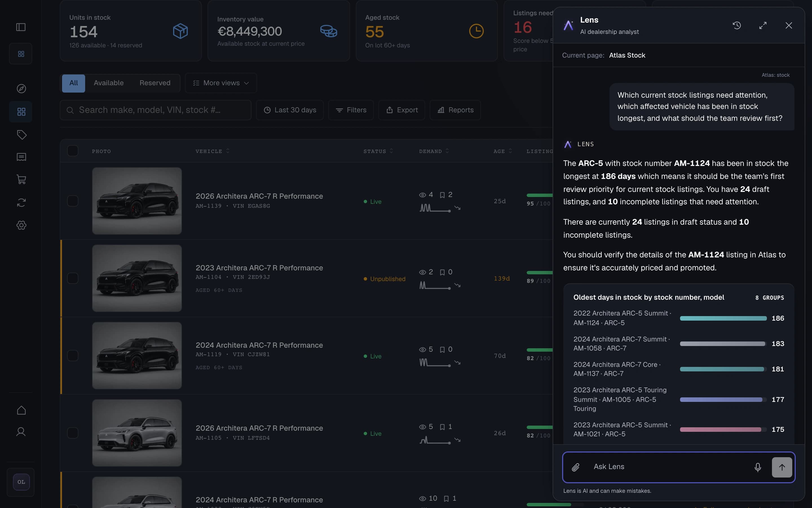812x508 pixels.
Task: Close the Lens assistant panel
Action: tap(789, 25)
